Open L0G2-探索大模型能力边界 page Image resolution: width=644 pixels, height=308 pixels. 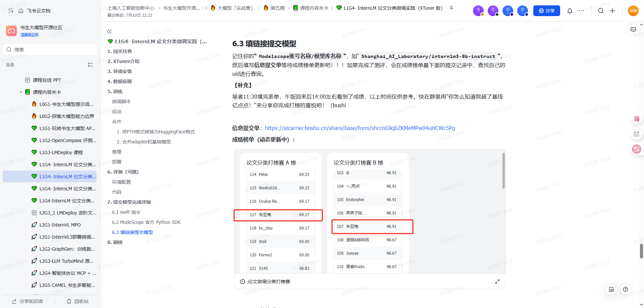coord(67,116)
